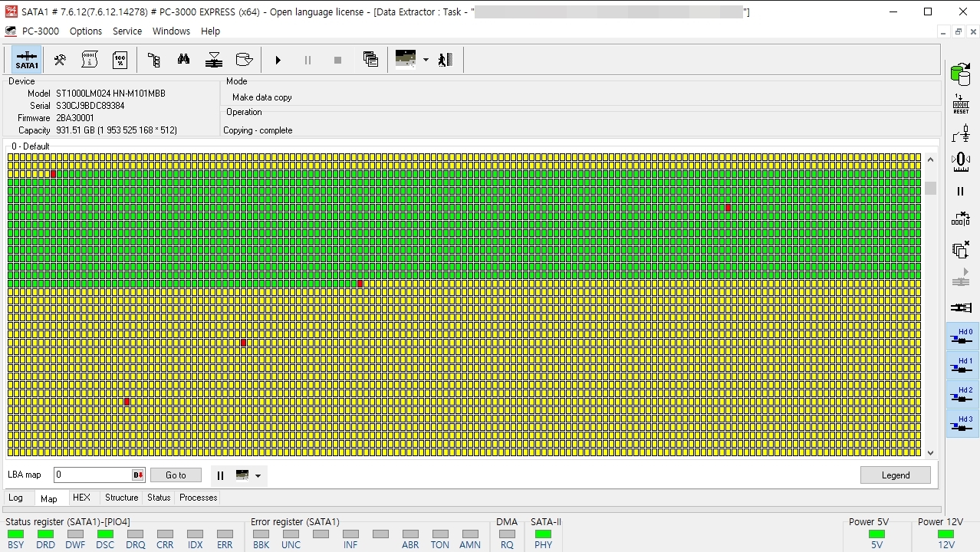Click the RESET icon in right sidebar

click(x=960, y=104)
